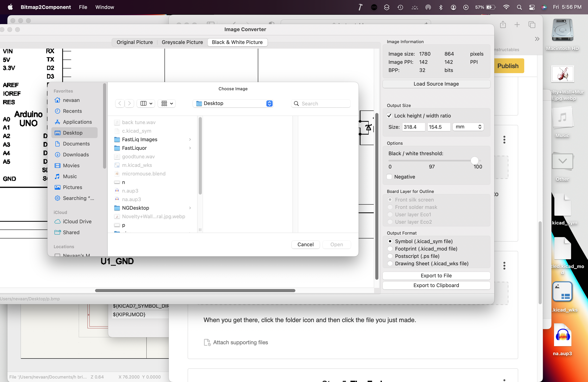Image resolution: width=588 pixels, height=382 pixels.
Task: Open the Applications folder in sidebar
Action: [x=77, y=122]
